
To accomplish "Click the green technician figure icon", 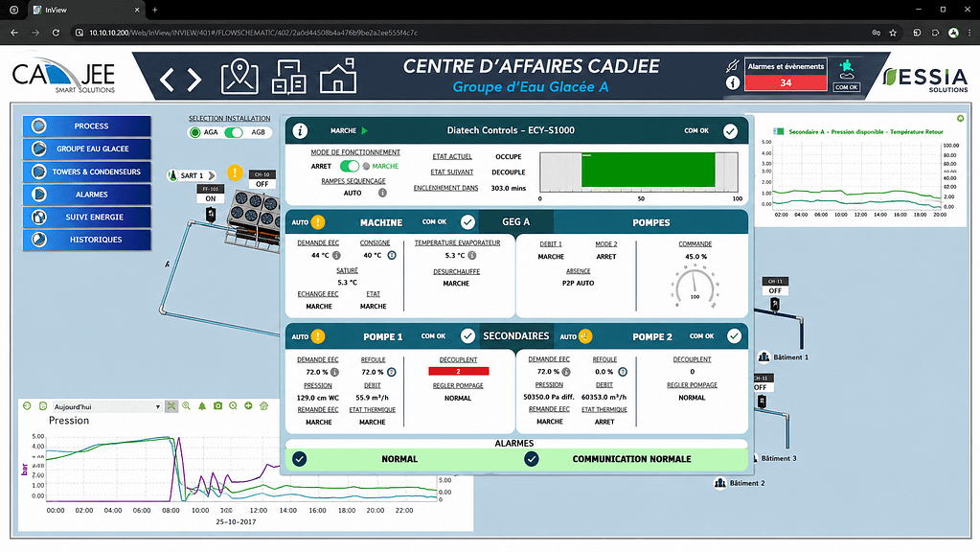I will click(846, 69).
